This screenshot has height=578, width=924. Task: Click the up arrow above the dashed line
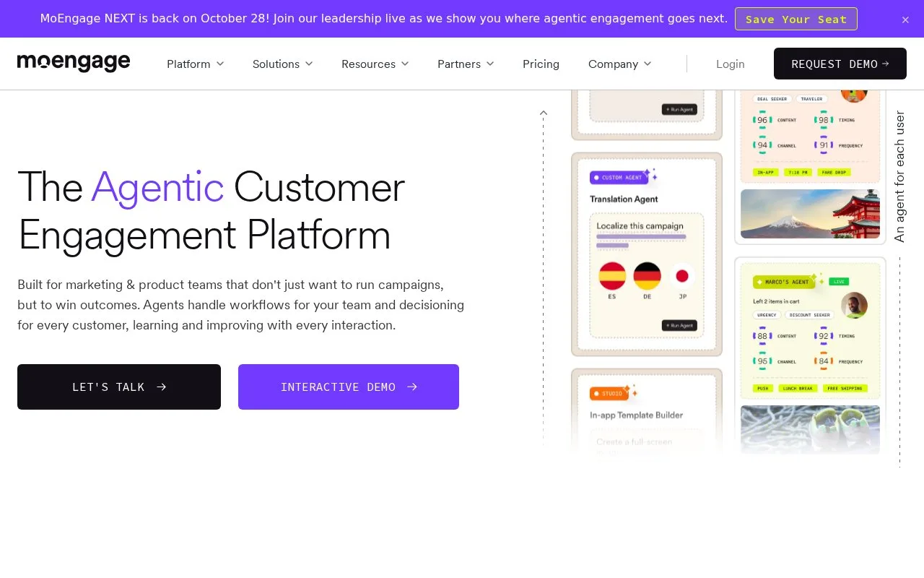point(544,113)
